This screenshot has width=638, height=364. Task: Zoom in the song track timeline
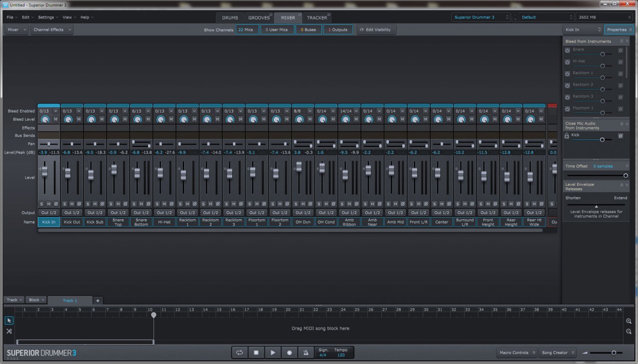(629, 321)
